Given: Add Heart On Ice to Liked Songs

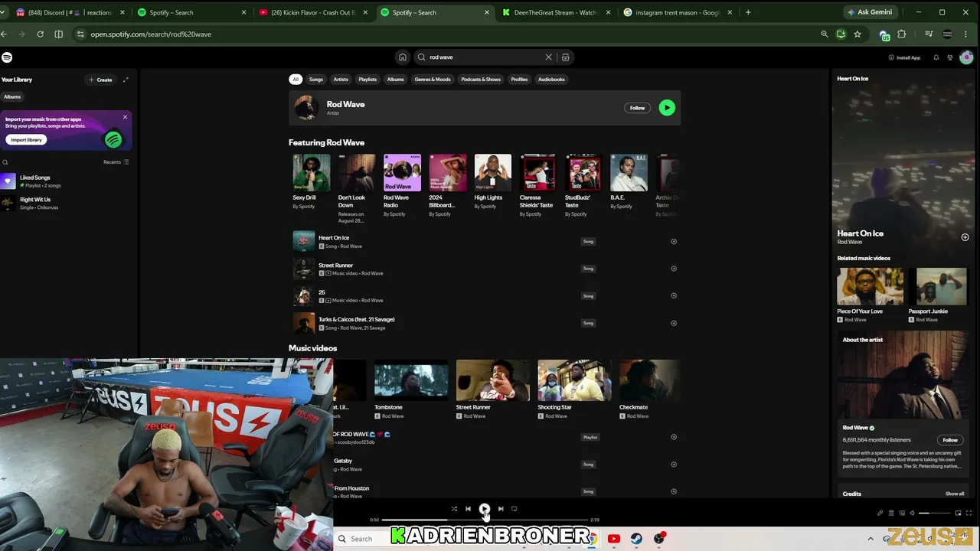Looking at the screenshot, I should 674,242.
